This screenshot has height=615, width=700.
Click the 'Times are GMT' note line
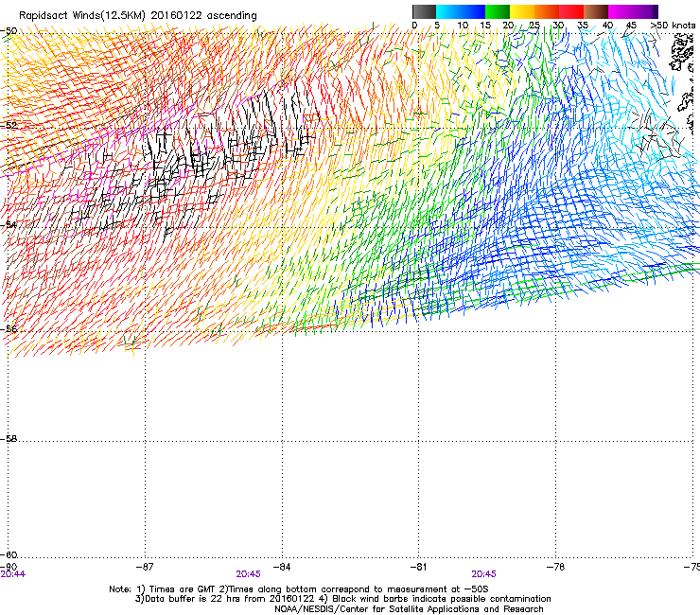[299, 589]
